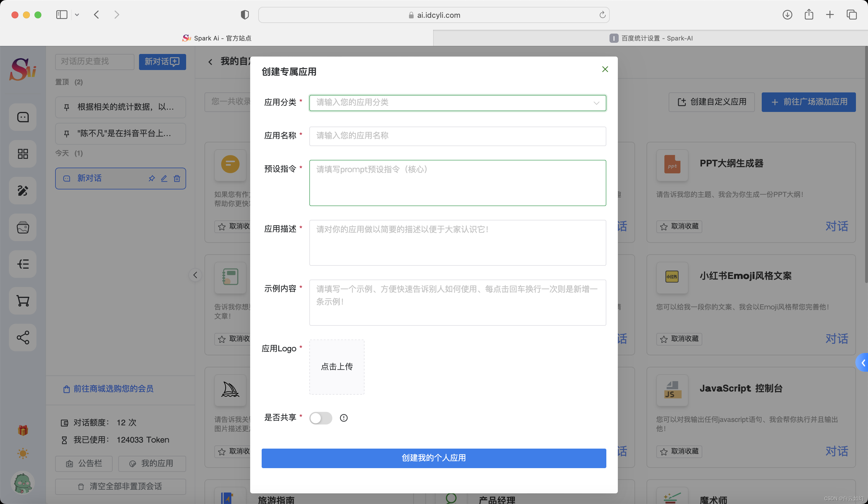Click 取消收藏 on JavaScript 控制台 card
Screen dimensions: 868x504
click(x=679, y=451)
